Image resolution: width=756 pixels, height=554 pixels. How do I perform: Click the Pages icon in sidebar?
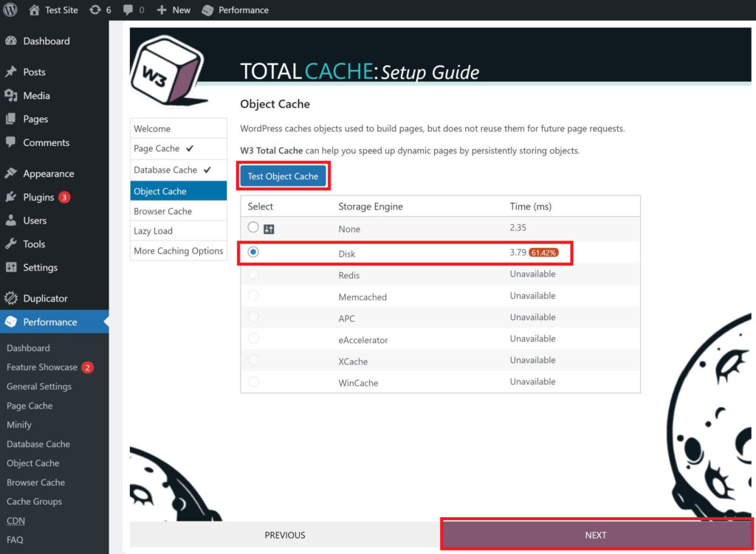(x=11, y=119)
